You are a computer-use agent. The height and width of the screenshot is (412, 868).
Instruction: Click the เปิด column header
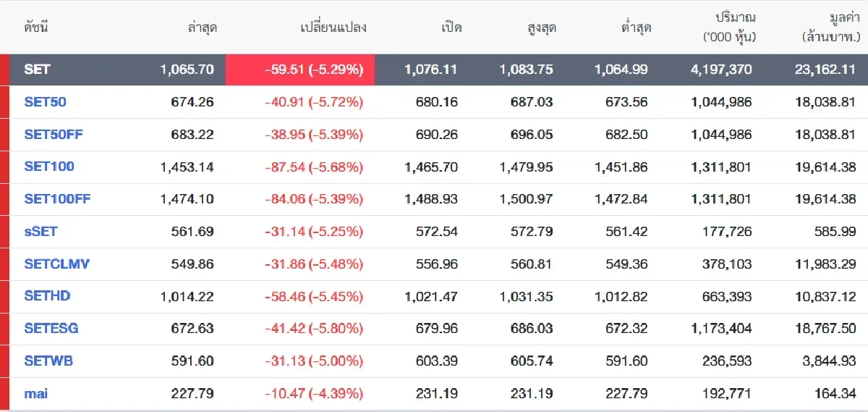[451, 28]
